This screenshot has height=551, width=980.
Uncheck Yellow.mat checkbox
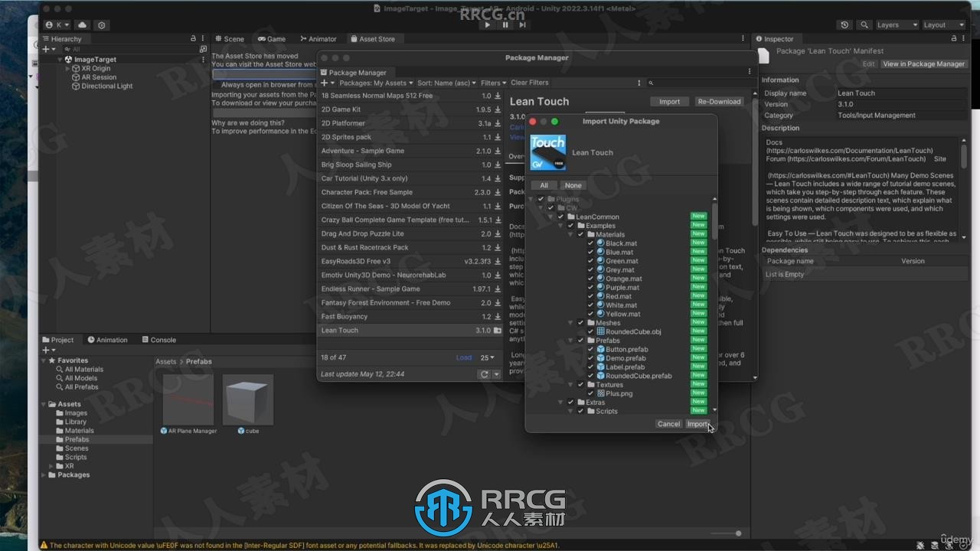click(x=590, y=314)
